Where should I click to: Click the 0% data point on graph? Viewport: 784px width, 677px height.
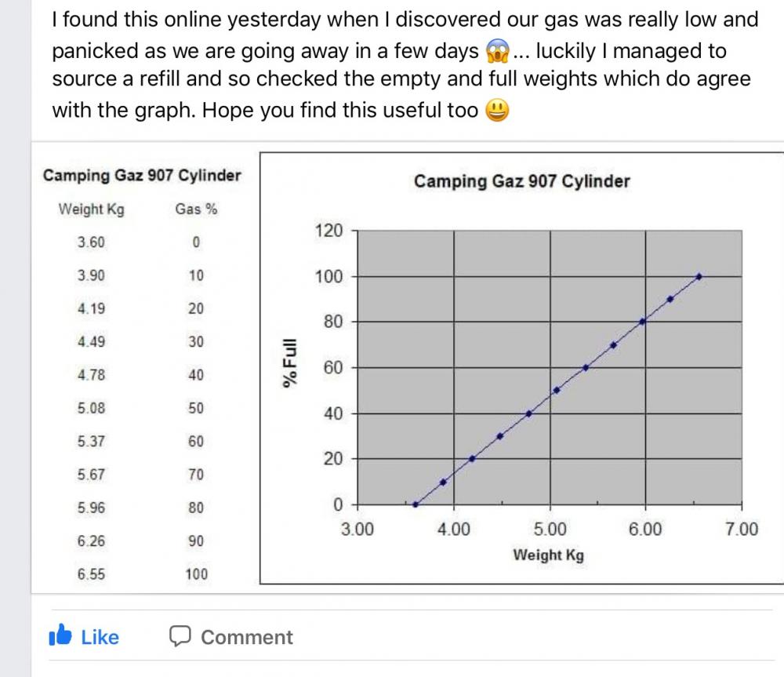(x=416, y=504)
